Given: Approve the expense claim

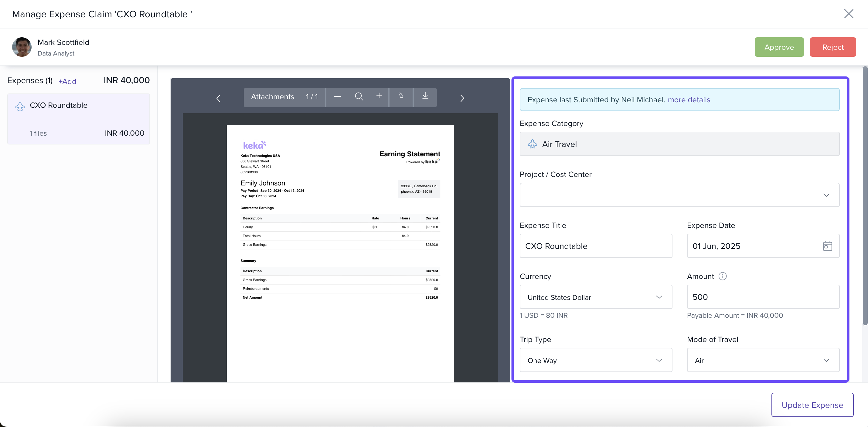Looking at the screenshot, I should pos(779,47).
